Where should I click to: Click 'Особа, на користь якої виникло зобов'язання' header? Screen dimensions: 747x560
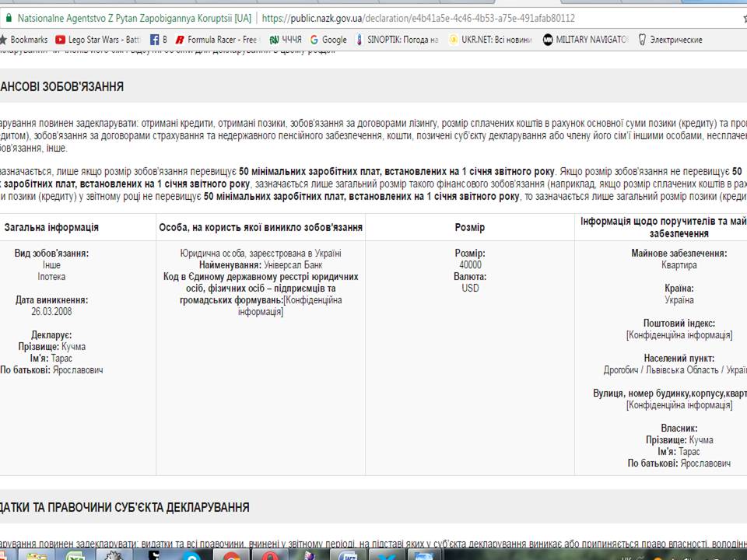261,227
